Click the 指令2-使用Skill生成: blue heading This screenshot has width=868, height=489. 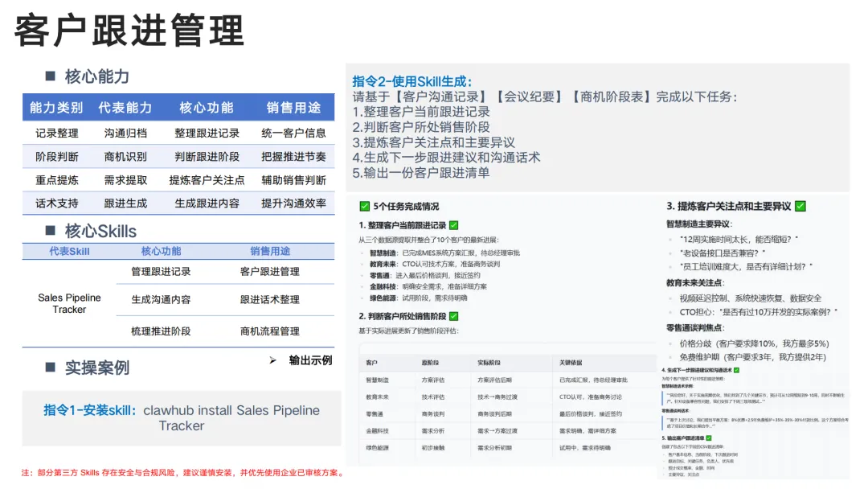[411, 81]
